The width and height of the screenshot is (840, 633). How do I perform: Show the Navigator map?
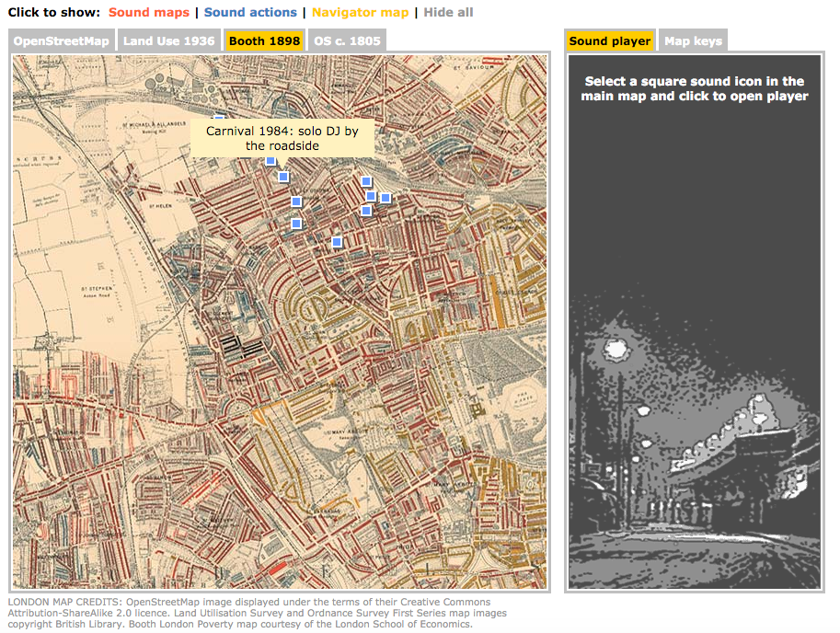pyautogui.click(x=360, y=12)
